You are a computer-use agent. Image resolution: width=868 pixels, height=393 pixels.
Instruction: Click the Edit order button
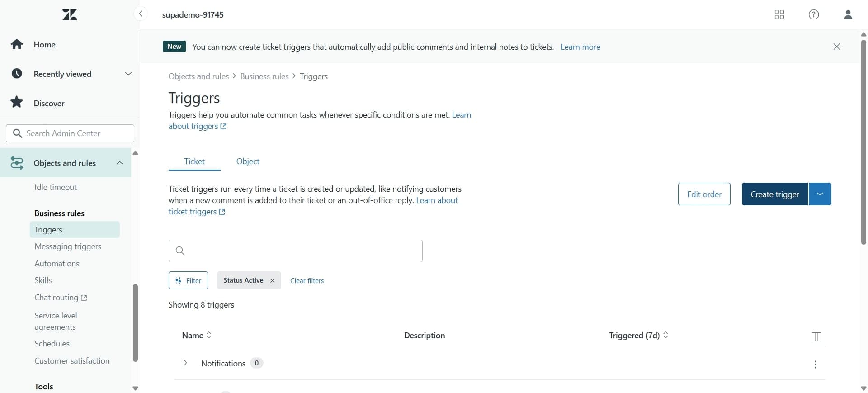pyautogui.click(x=704, y=194)
